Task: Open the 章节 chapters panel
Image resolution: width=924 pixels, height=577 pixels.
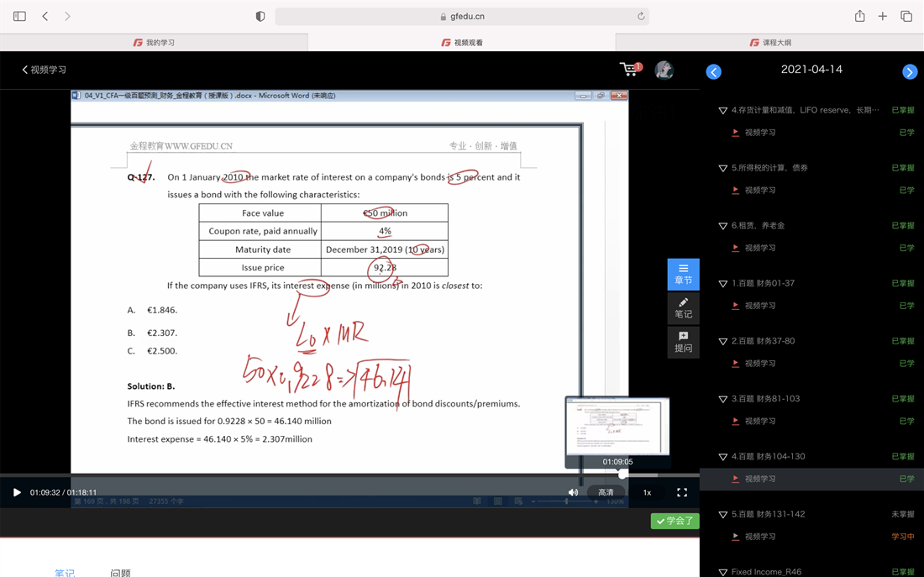Action: tap(684, 274)
